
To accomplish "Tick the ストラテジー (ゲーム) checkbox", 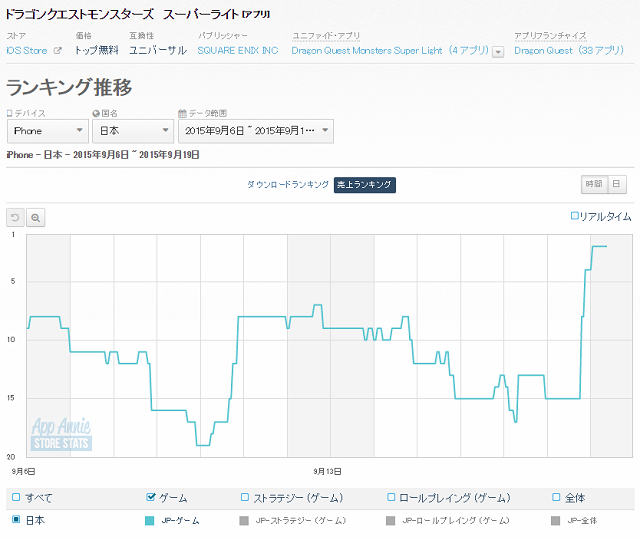I will (x=245, y=497).
